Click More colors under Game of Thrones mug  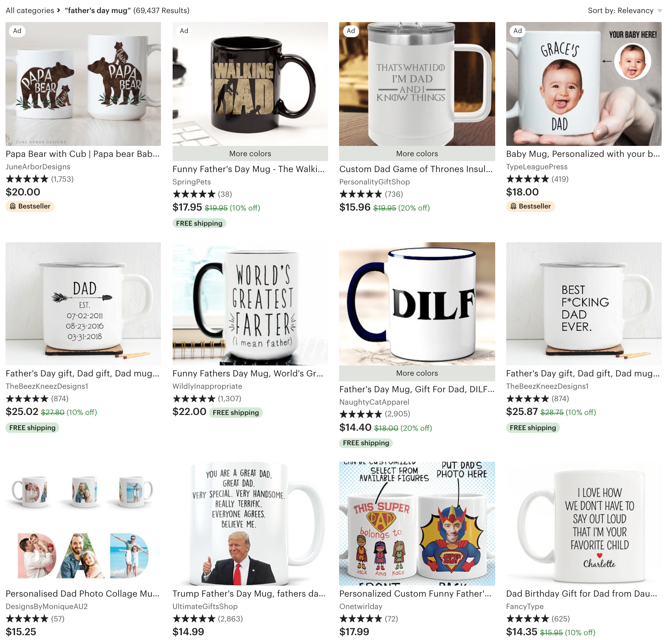coord(417,154)
